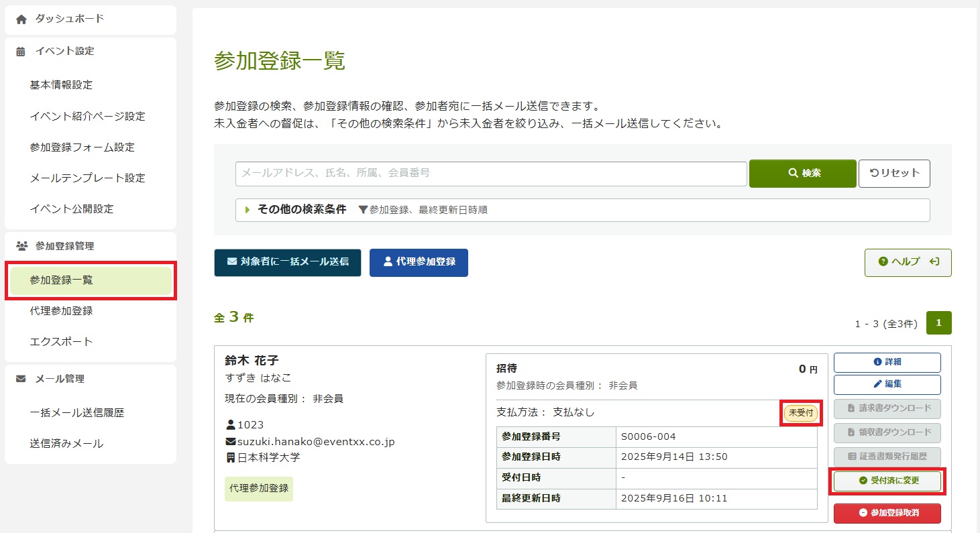
Task: Click the info icon in 詳細 button
Action: point(877,362)
